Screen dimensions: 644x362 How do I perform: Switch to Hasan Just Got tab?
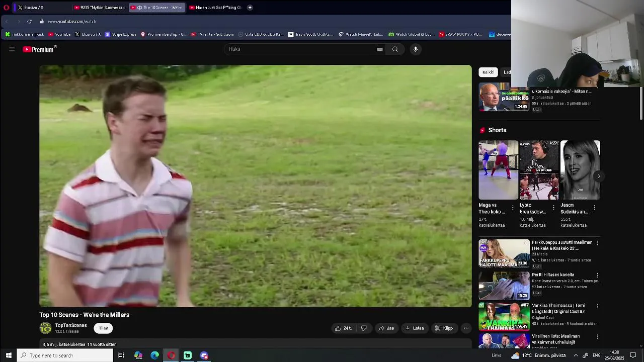pos(215,8)
